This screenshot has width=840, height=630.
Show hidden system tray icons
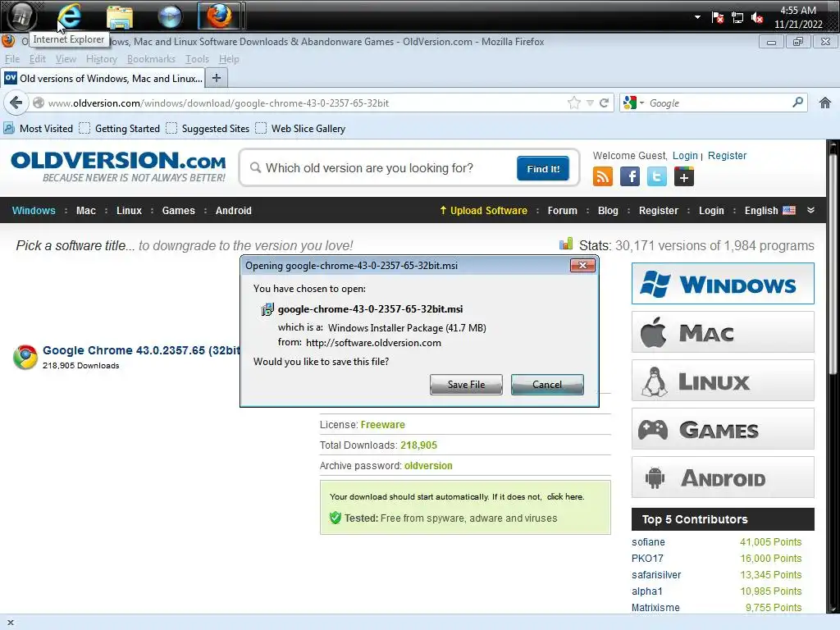tap(697, 17)
